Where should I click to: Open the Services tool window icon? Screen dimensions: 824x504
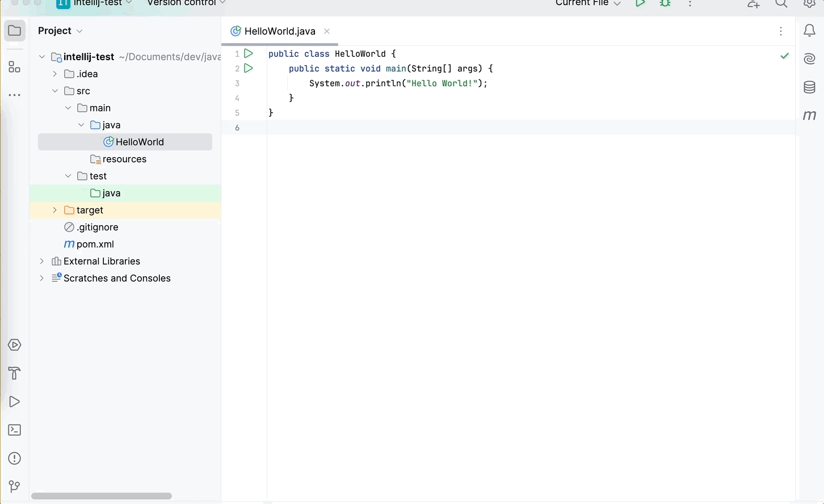(x=15, y=345)
